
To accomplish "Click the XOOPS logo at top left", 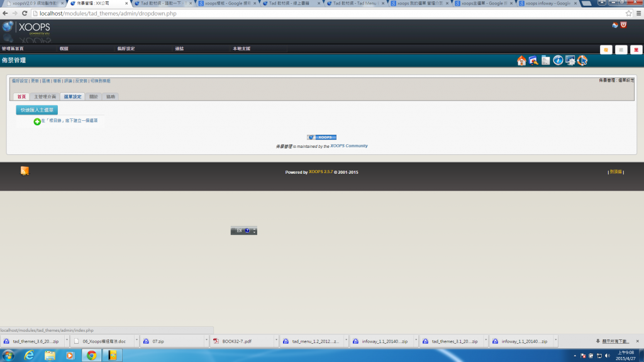I will pyautogui.click(x=26, y=28).
